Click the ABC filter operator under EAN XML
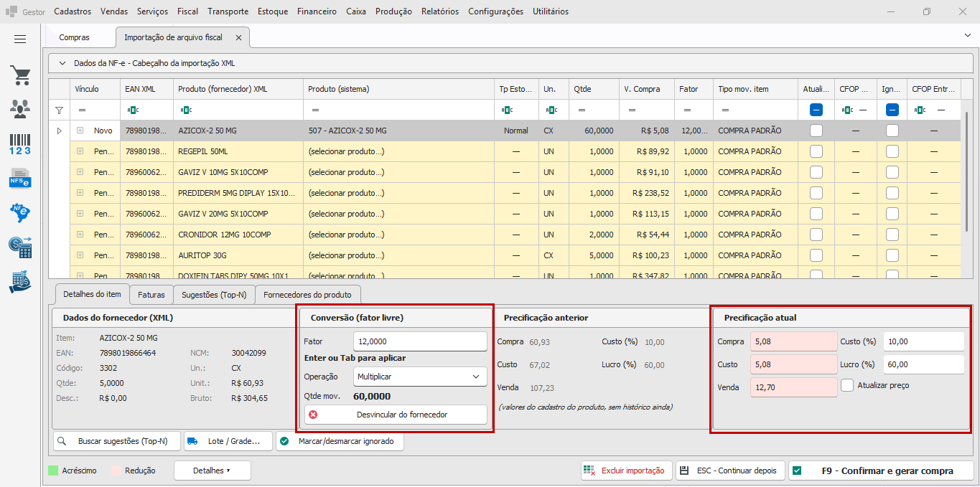The width and height of the screenshot is (980, 487). point(132,110)
